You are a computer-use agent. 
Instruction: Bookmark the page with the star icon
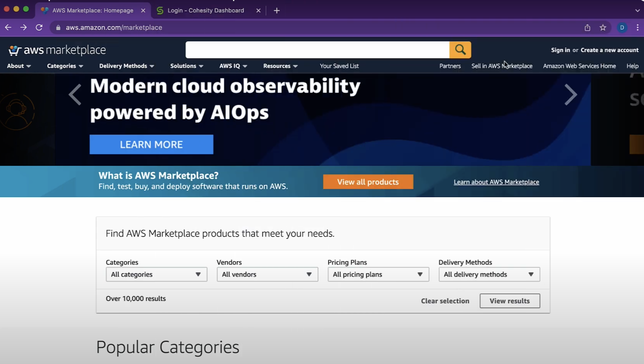point(603,28)
